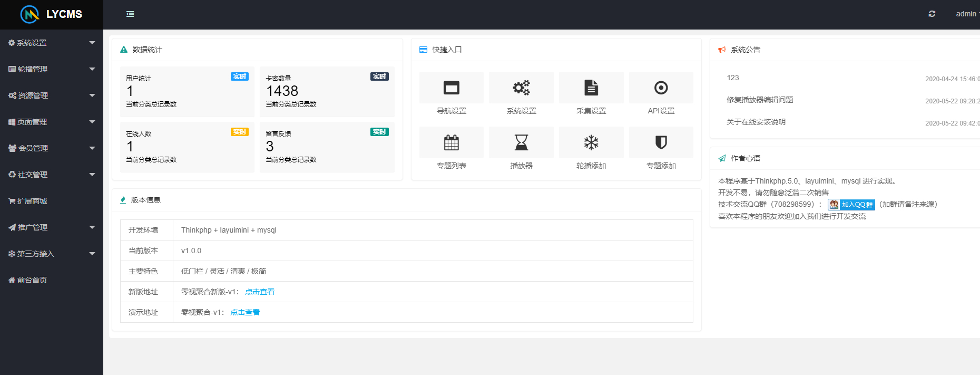Click the 加入QQ群 button
Screen dimensions: 980x375
[x=851, y=205]
